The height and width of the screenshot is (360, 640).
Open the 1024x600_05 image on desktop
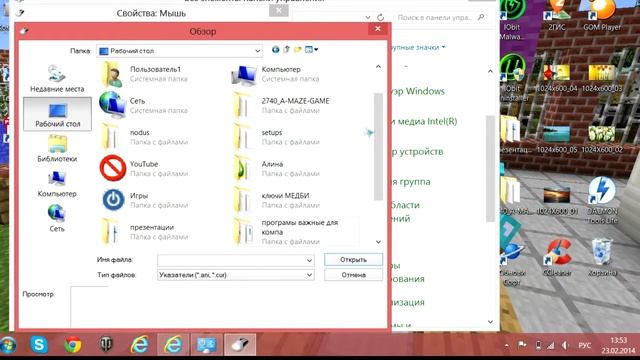coord(557,139)
